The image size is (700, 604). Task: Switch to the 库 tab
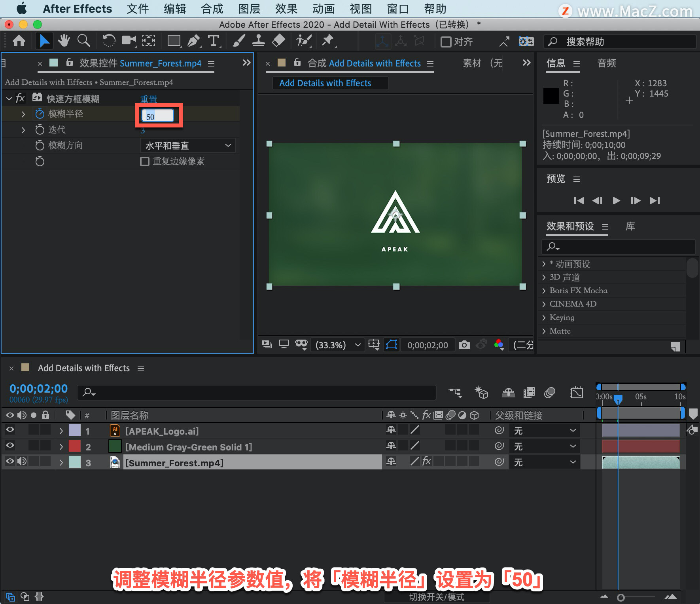(x=630, y=226)
